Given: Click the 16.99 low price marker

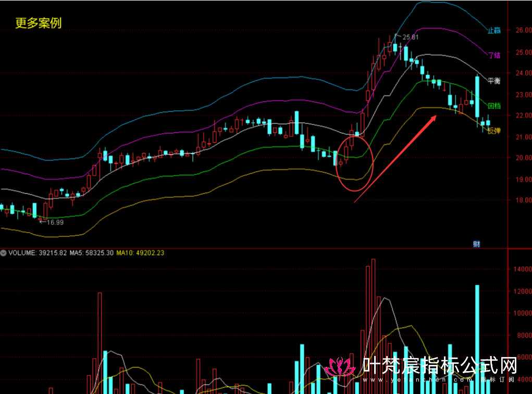Looking at the screenshot, I should 55,222.
